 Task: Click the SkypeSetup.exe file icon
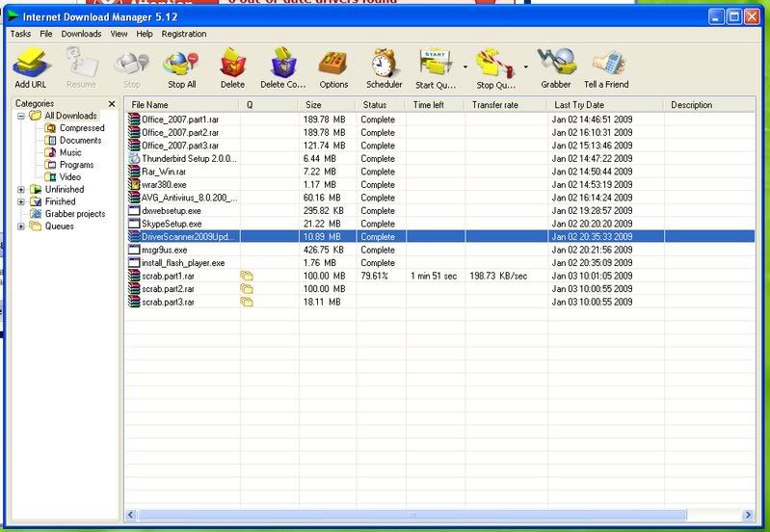tap(134, 224)
